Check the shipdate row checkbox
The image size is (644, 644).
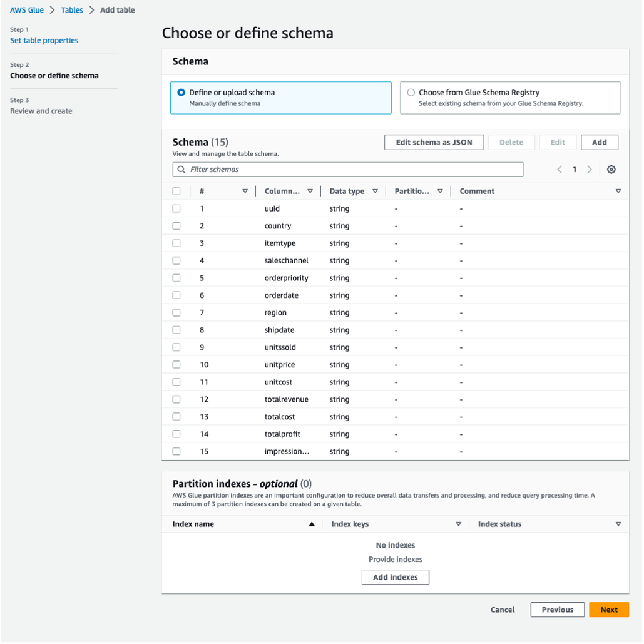tap(176, 330)
